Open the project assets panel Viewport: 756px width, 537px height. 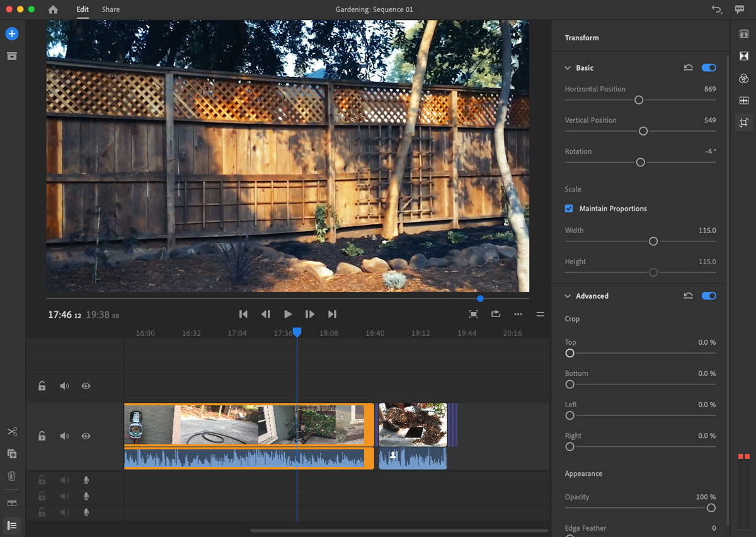12,56
